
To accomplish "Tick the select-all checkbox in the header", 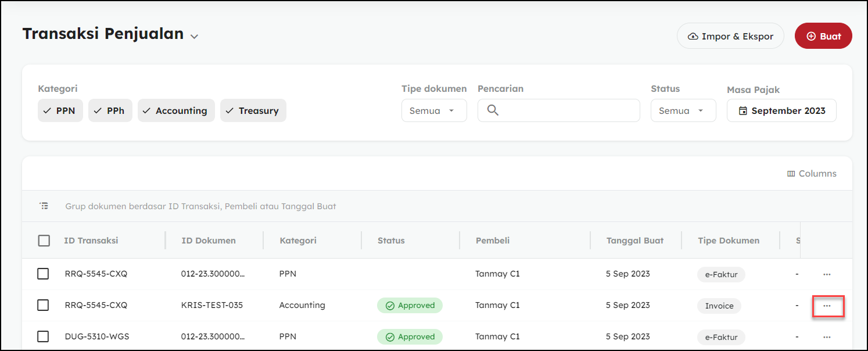I will click(x=44, y=241).
